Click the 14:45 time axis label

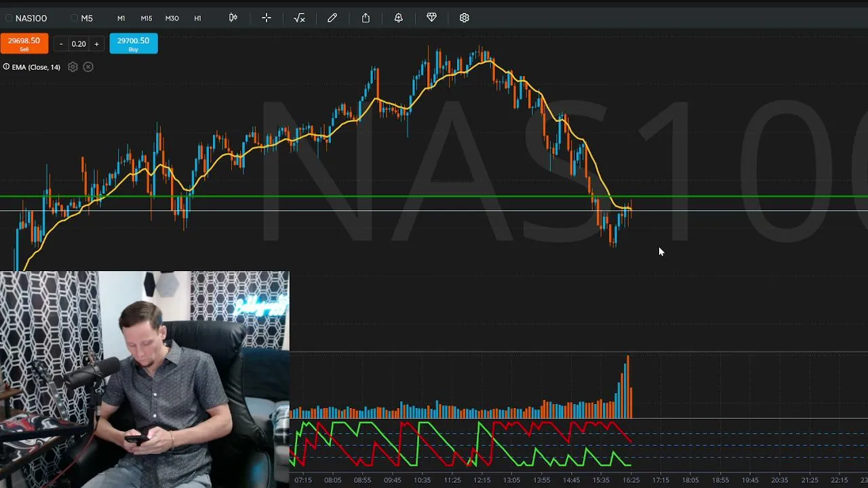point(571,480)
